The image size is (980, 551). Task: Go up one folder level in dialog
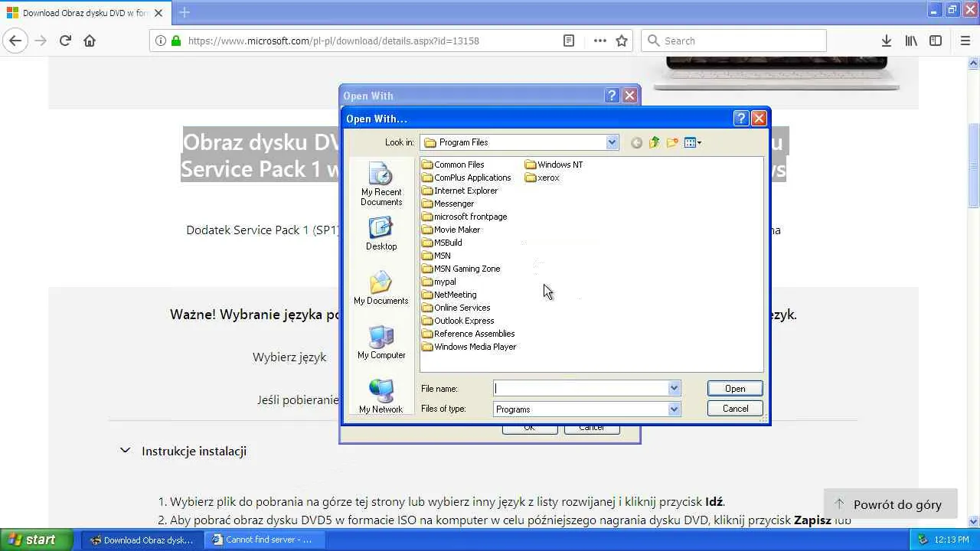(x=654, y=142)
